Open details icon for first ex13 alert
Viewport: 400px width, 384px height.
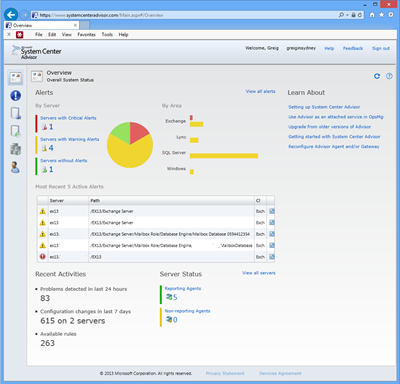(272, 211)
